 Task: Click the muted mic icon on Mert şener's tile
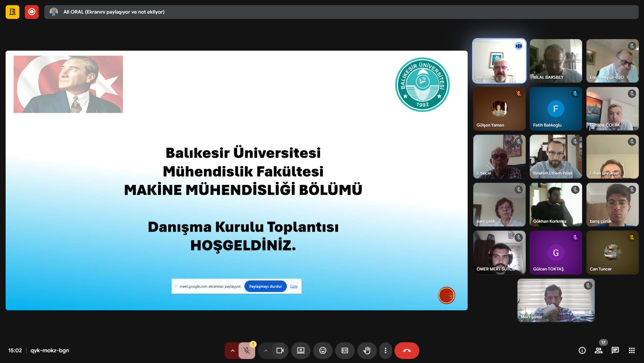[x=588, y=285]
